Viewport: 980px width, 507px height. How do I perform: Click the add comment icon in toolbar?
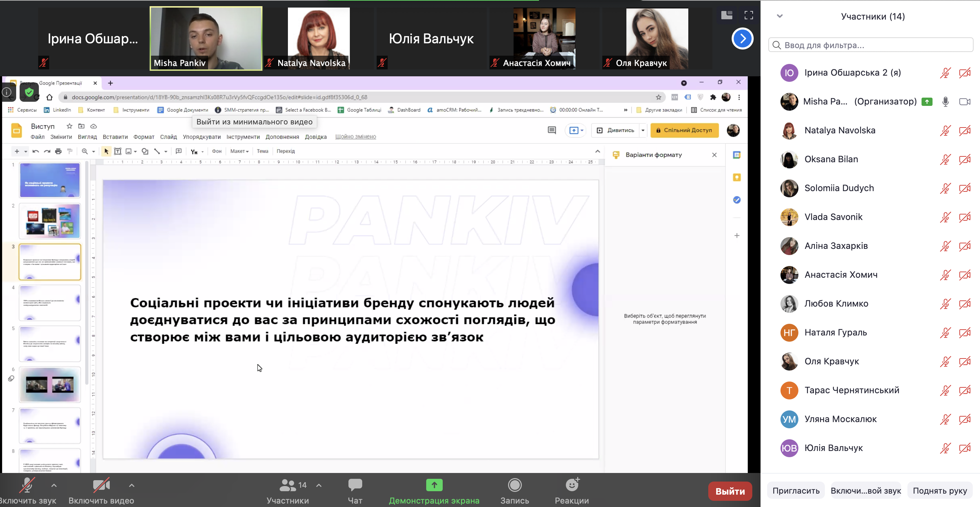179,151
